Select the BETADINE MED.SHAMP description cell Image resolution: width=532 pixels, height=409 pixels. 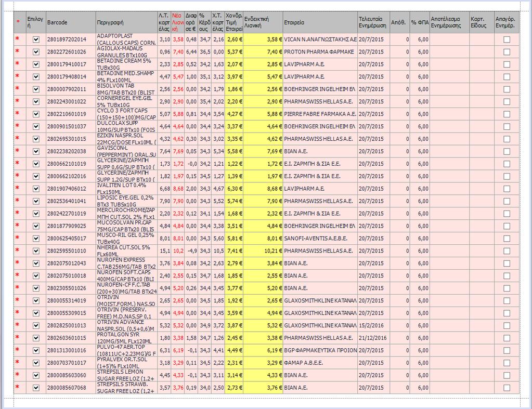[126, 77]
